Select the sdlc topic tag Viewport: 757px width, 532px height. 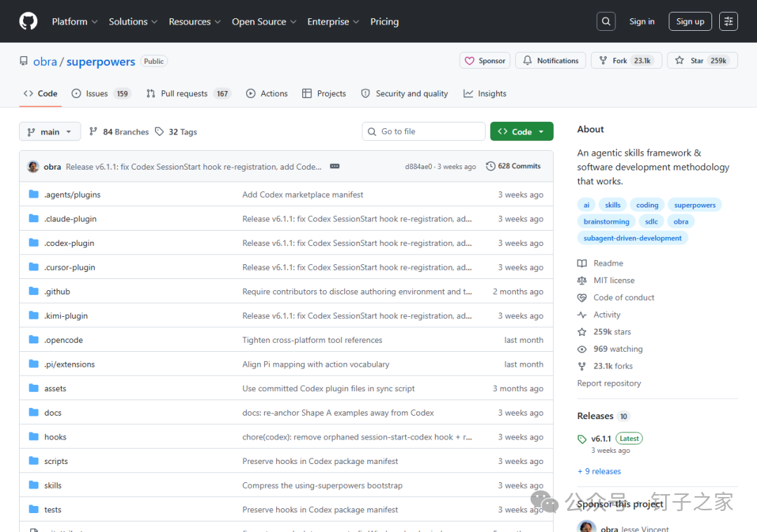pos(651,221)
